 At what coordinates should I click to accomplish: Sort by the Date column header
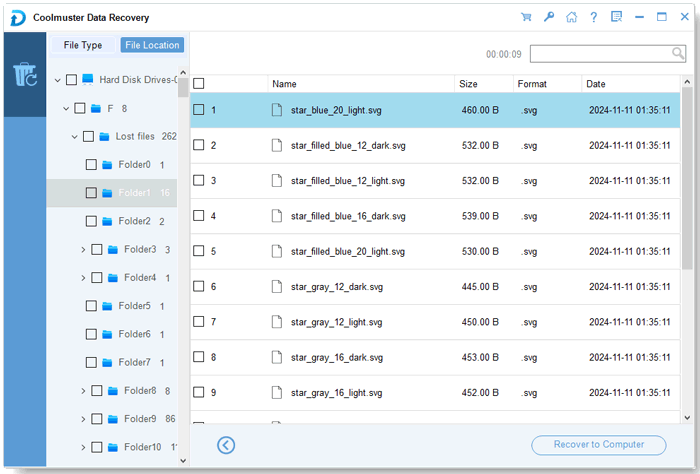[x=631, y=84]
